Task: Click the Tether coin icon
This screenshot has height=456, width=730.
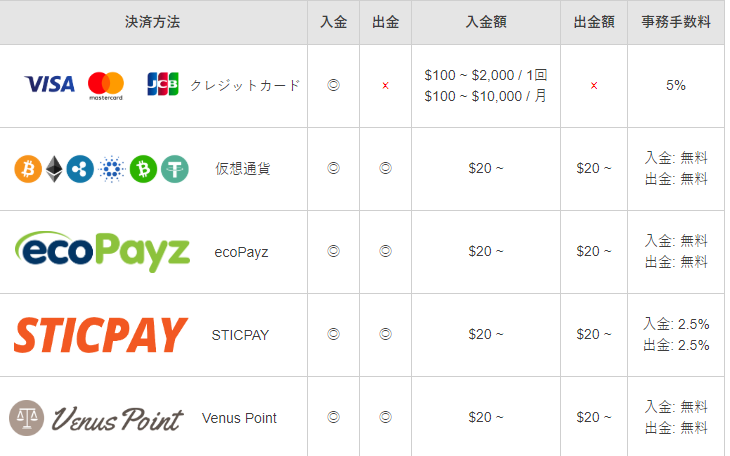Action: click(175, 169)
